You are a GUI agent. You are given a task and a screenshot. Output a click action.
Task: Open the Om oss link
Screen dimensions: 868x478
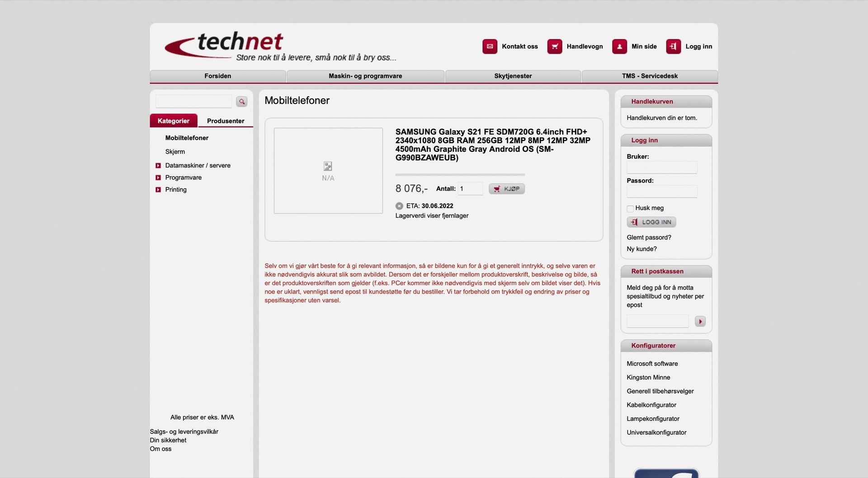click(160, 449)
